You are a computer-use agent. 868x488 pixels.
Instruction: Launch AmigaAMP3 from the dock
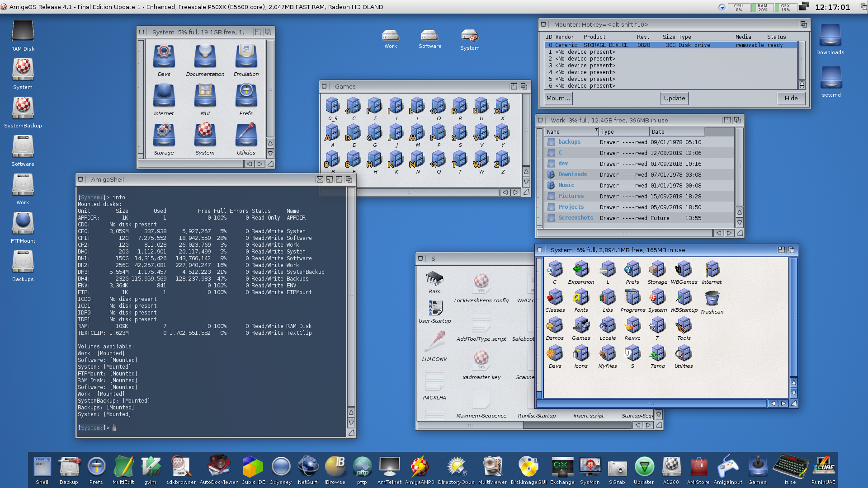tap(419, 467)
